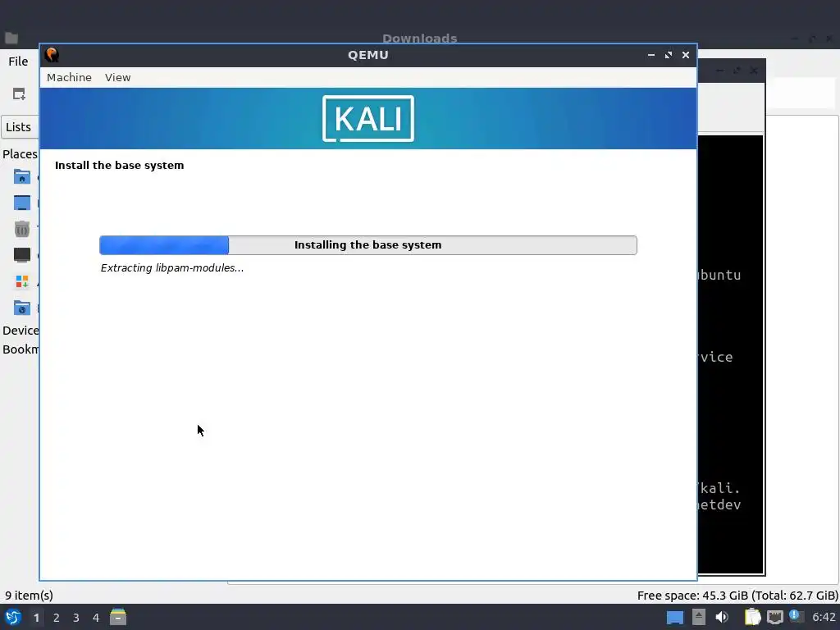Click the QEMU logo icon in title bar

(x=52, y=55)
